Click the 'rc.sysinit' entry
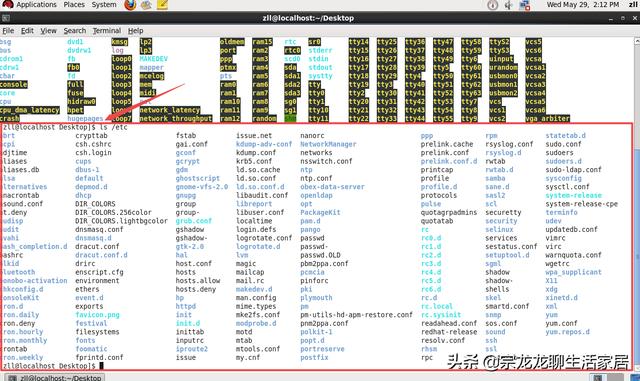The height and width of the screenshot is (381, 640). click(x=441, y=315)
